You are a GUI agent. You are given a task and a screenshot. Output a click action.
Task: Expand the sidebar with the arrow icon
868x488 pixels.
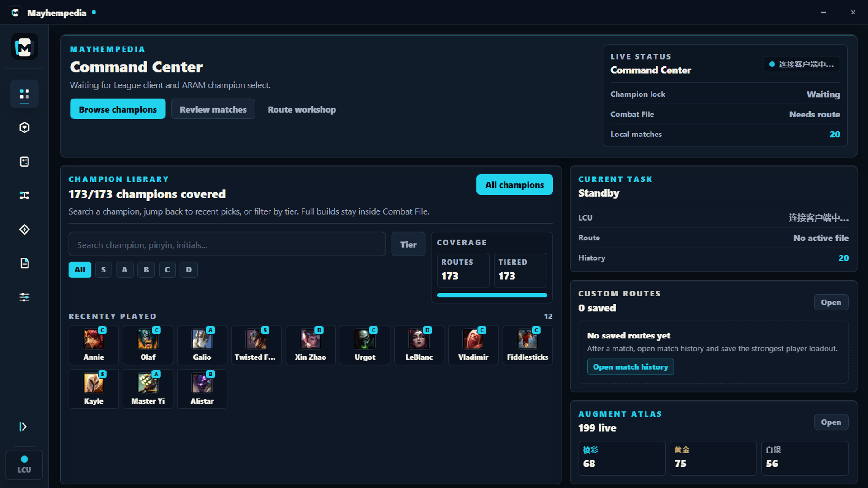[x=23, y=427]
